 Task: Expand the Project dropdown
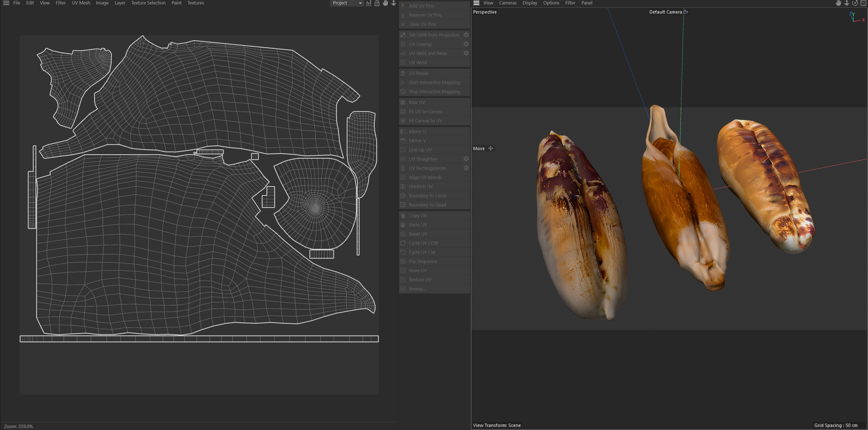coord(347,3)
